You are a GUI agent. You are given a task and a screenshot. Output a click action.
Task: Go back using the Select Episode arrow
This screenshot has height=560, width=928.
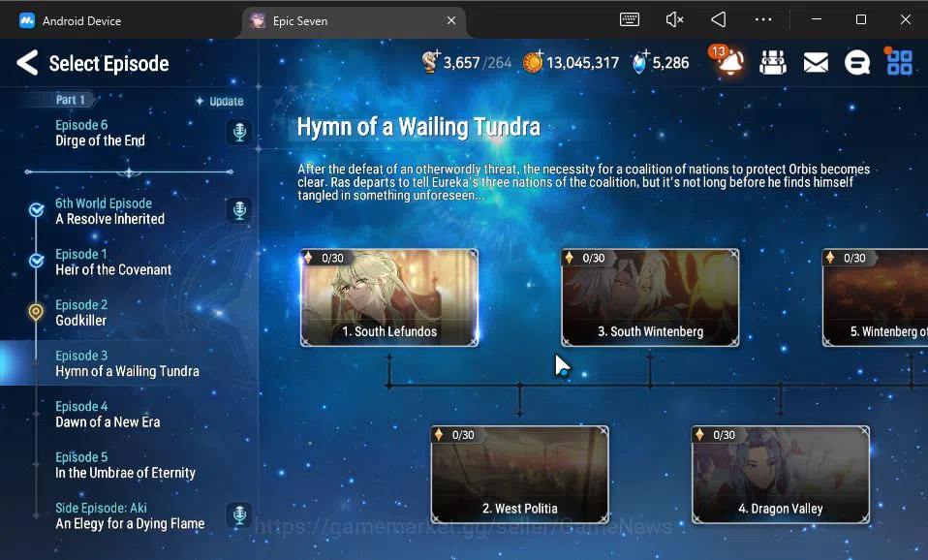pyautogui.click(x=28, y=62)
